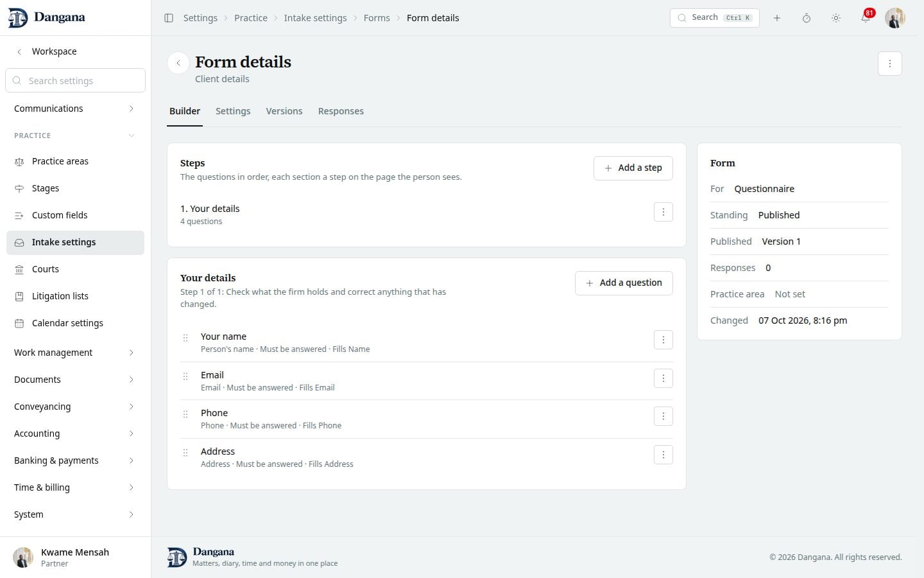Screen dimensions: 924x578
Task: Click the Add a question button
Action: (624, 283)
